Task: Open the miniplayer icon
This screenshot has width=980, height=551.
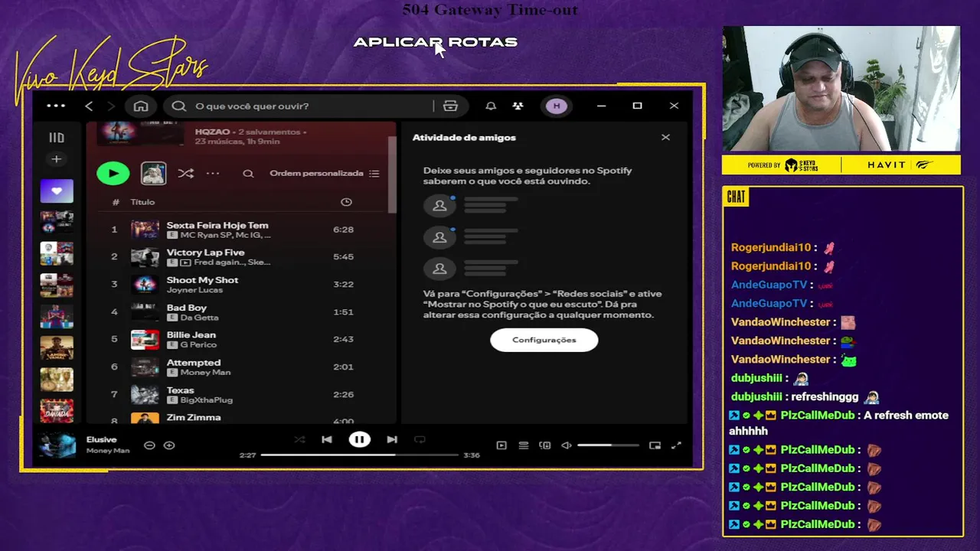Action: (x=655, y=445)
